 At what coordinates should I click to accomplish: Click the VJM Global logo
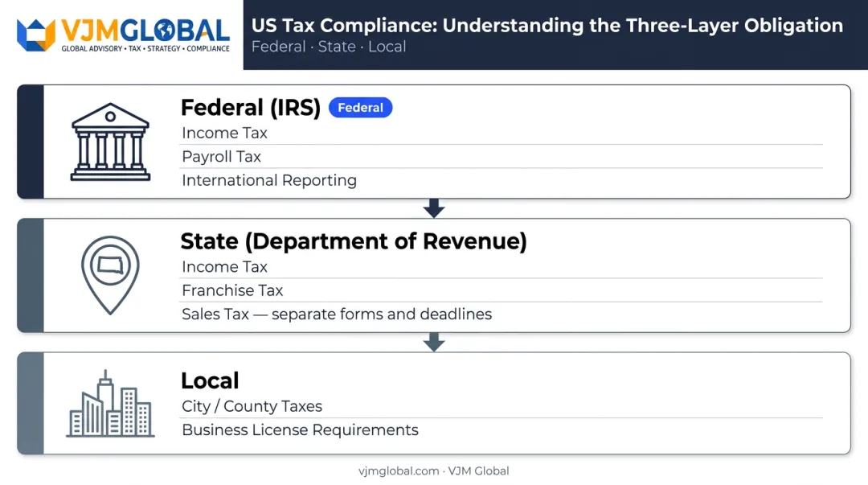123,35
